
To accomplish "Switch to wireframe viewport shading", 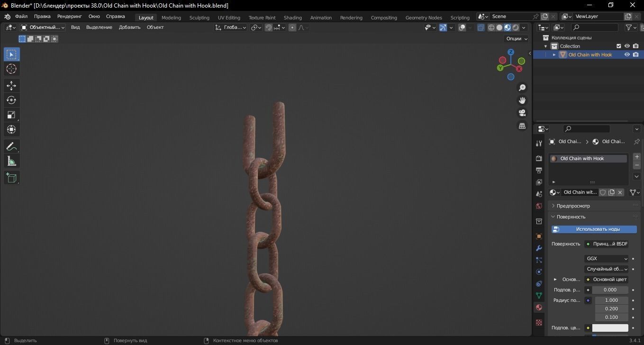I will [491, 27].
